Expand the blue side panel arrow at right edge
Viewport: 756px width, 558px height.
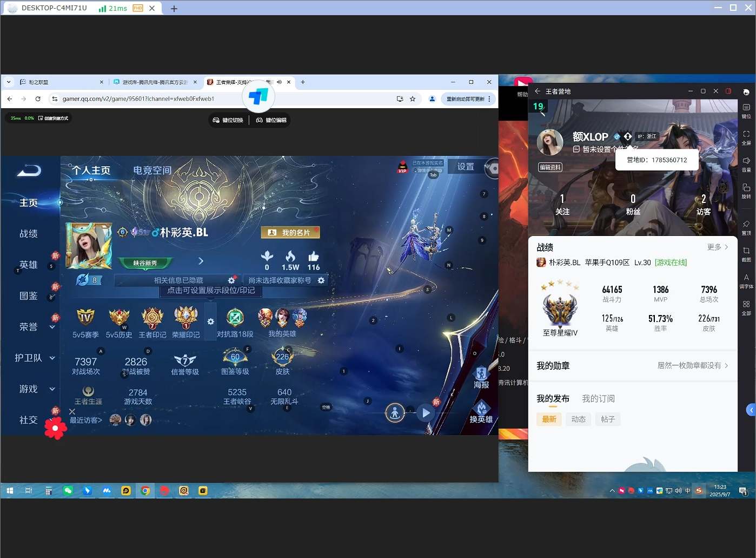tap(751, 410)
